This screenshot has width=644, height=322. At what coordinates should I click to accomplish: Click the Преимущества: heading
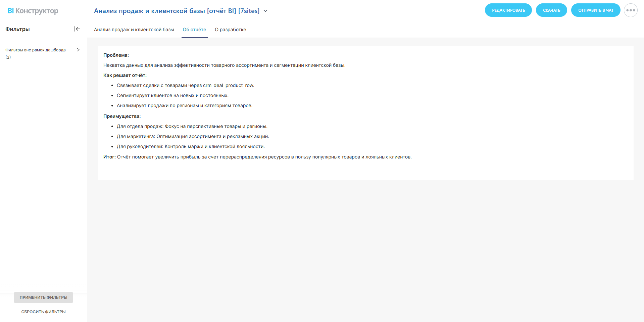click(x=122, y=116)
